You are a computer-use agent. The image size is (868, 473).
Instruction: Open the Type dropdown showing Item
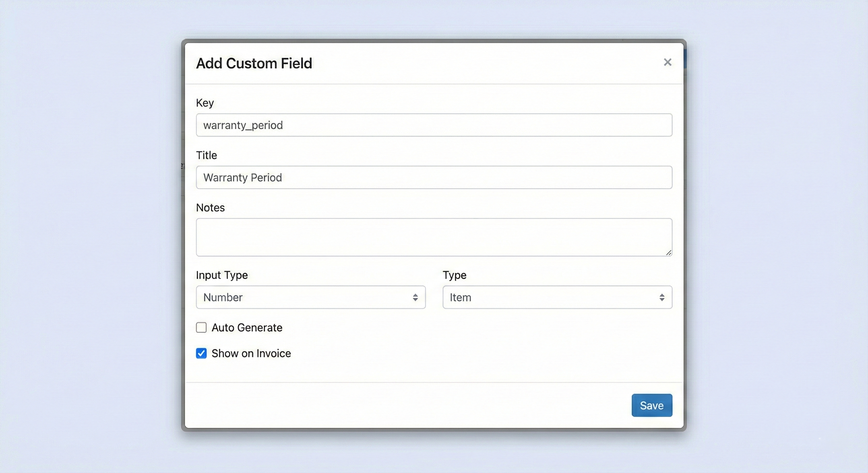[557, 297]
